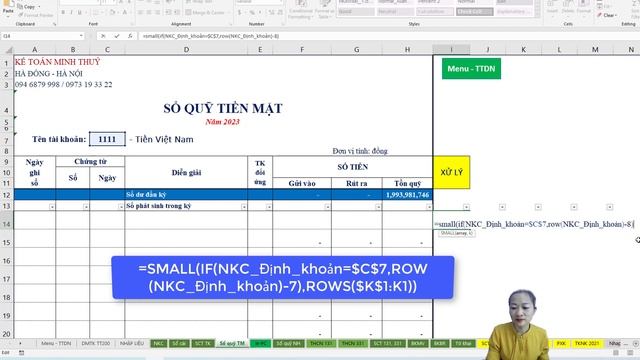Click the green 'Menu - TTDN' button
Screen dimensions: 640x360
point(471,69)
